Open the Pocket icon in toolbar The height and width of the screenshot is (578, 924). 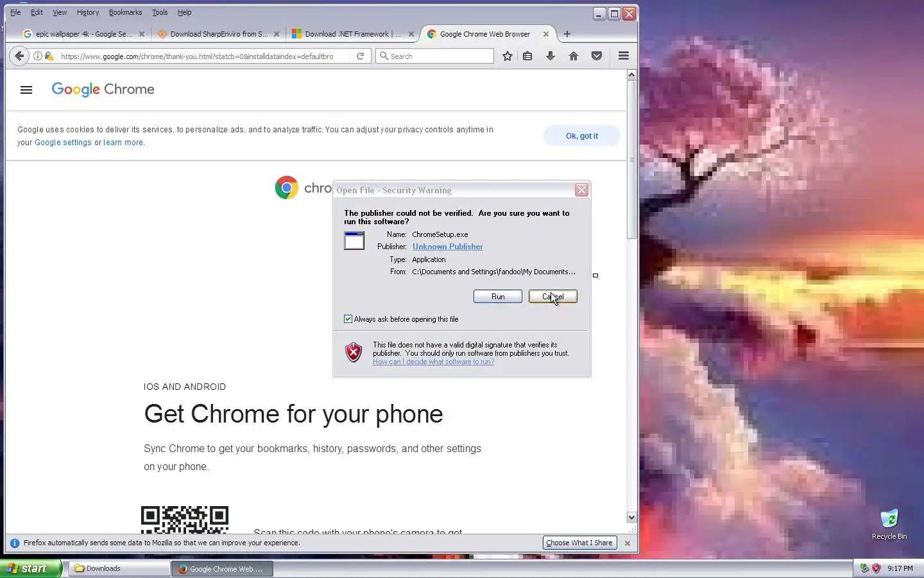[597, 56]
